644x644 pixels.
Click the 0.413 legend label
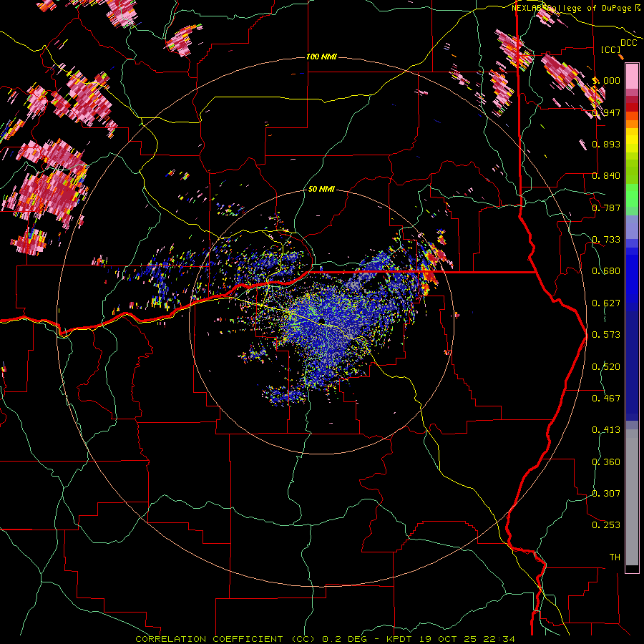coord(606,430)
